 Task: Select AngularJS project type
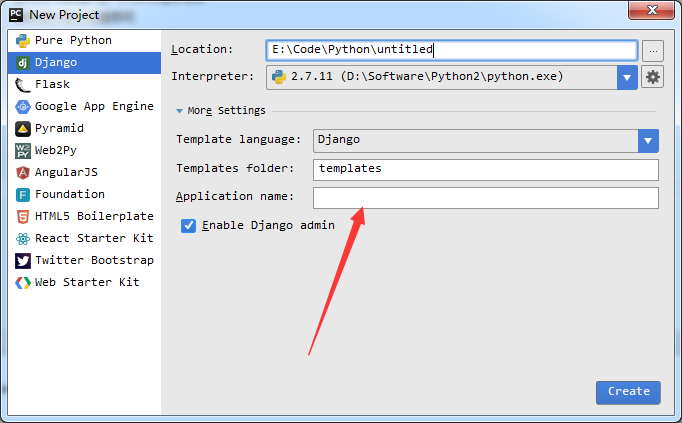point(84,173)
